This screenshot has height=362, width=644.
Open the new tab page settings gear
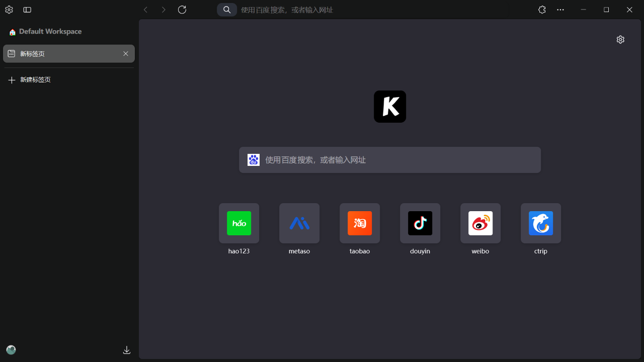coord(620,39)
